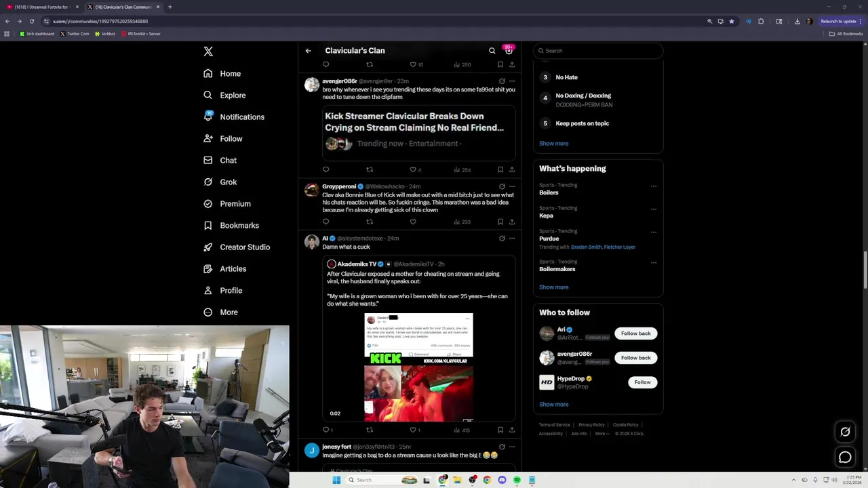Reply to avenger086r's post

pos(325,169)
